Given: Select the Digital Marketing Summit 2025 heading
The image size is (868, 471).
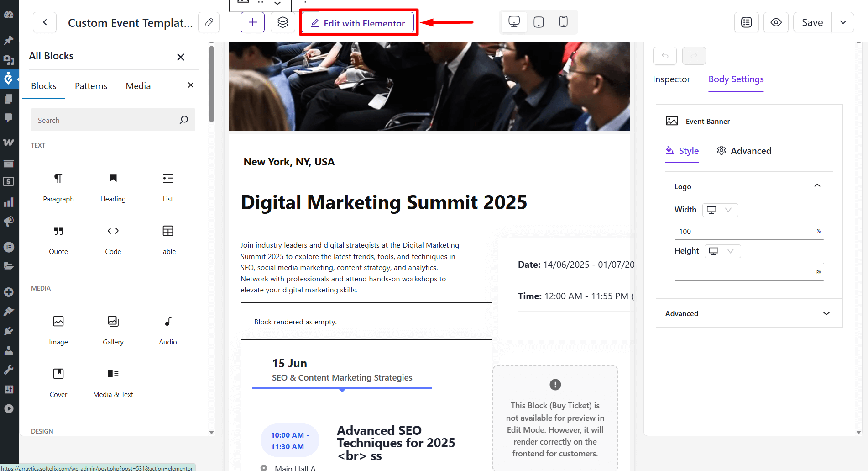Looking at the screenshot, I should pyautogui.click(x=384, y=202).
